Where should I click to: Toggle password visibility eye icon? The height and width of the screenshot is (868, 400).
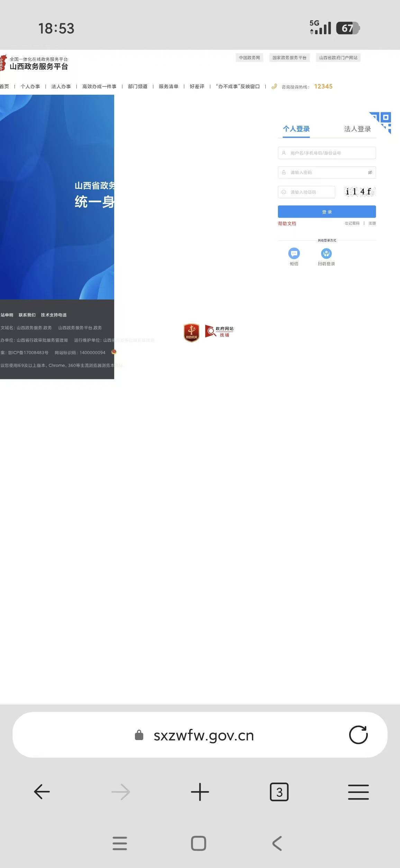[x=370, y=173]
